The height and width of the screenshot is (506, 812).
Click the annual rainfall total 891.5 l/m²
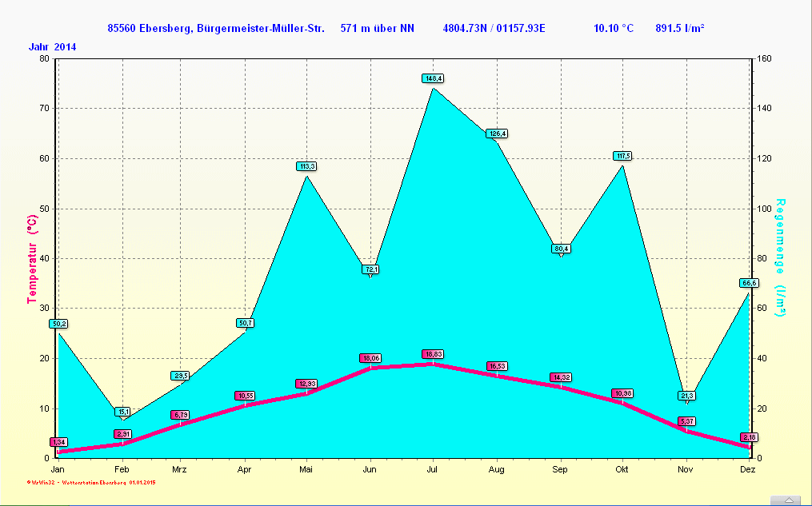[x=679, y=28]
